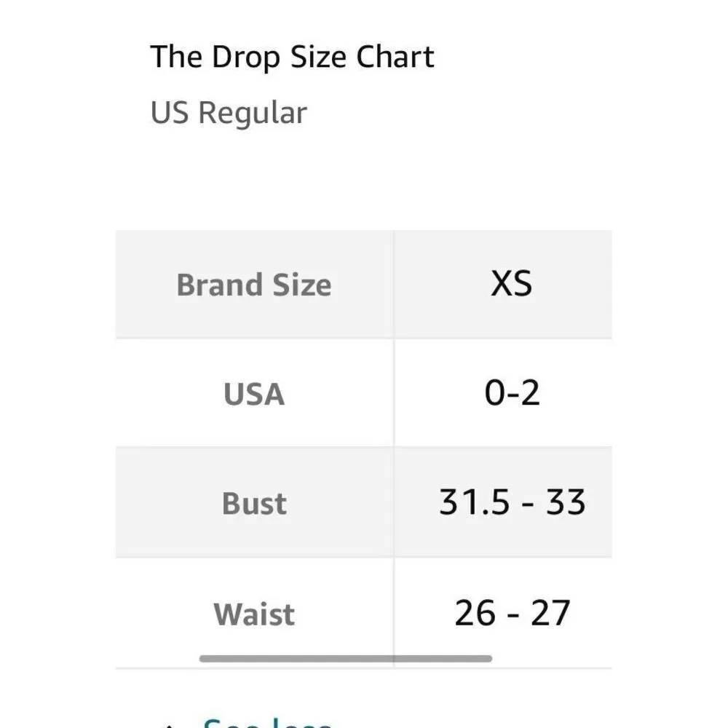The image size is (728, 728).
Task: Click the word Regular in the subtitle
Action: [x=252, y=114]
